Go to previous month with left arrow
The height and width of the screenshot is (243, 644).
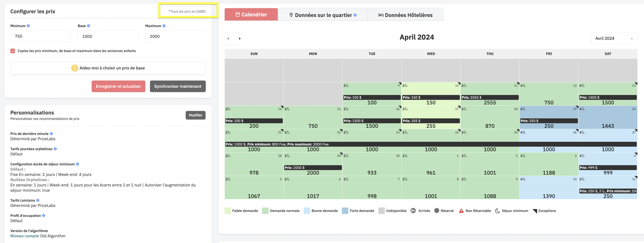228,38
